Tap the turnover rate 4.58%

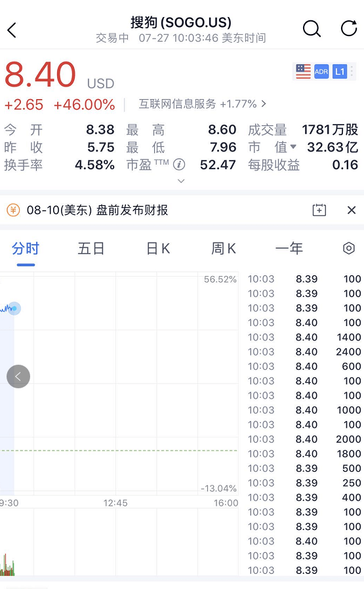94,165
